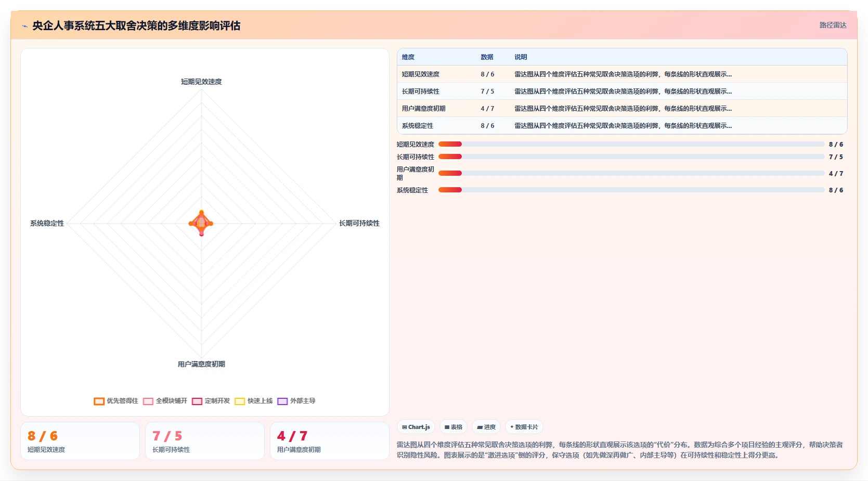Click the description paragraph below the tags
868x481 pixels.
[x=620, y=450]
